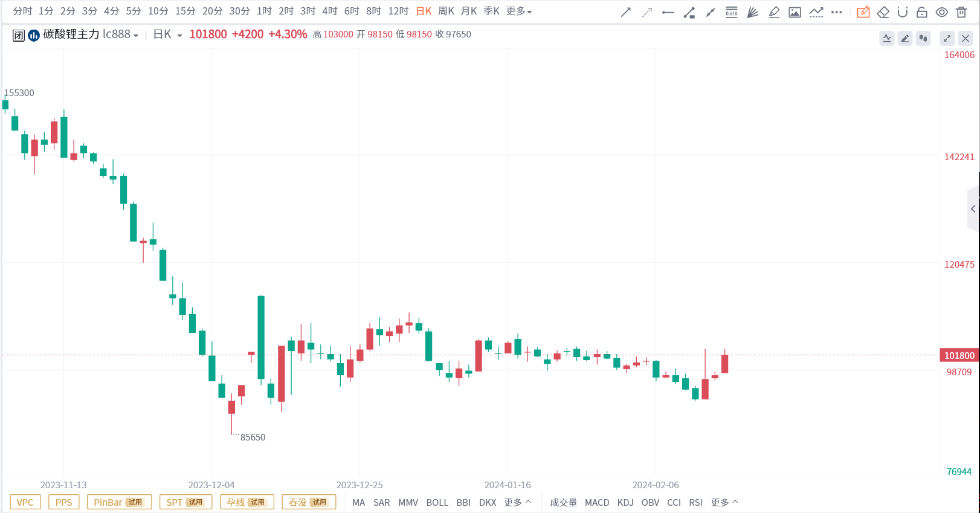980x513 pixels.
Task: Switch to 月K timeframe
Action: tap(469, 11)
